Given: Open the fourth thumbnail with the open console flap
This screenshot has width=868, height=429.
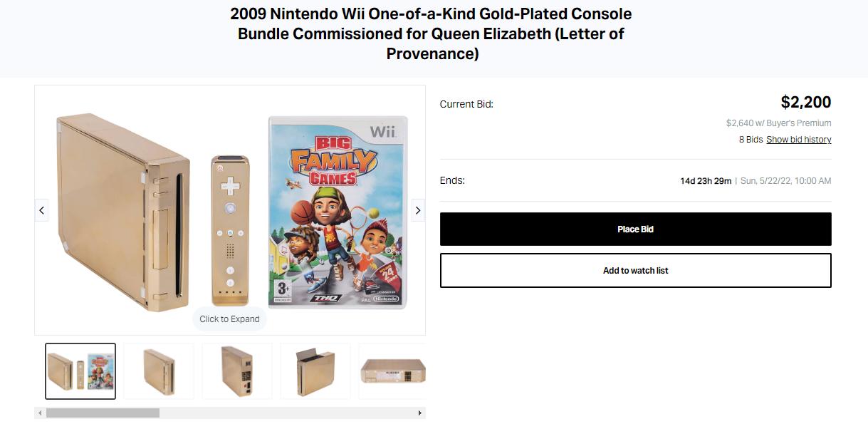Looking at the screenshot, I should pos(315,371).
